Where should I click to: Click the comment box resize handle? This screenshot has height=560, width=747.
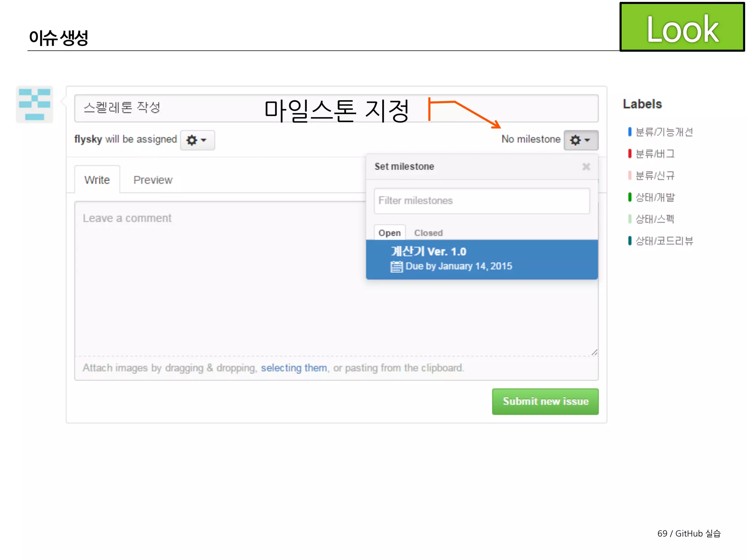(595, 352)
